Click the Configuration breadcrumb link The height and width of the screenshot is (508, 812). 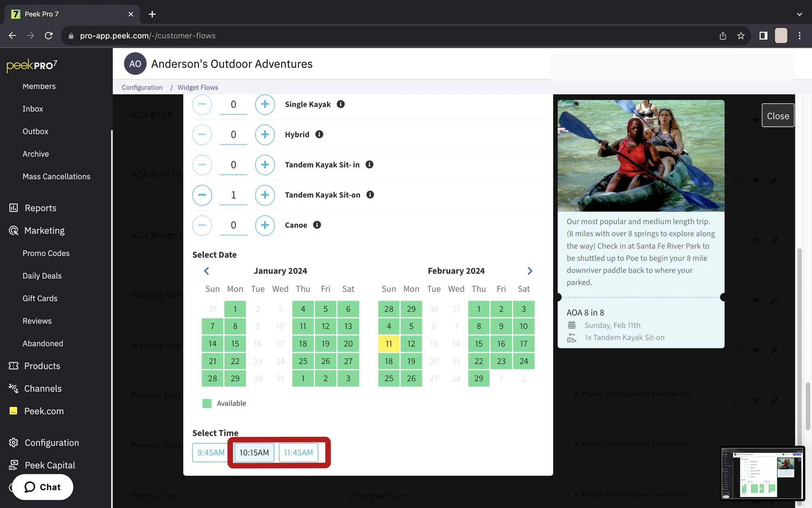[142, 87]
